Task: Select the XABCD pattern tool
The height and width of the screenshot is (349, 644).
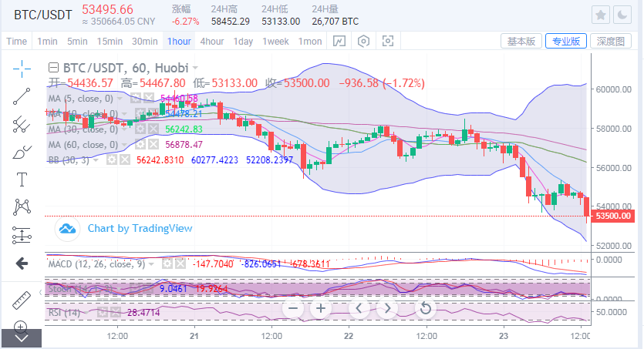Action: pyautogui.click(x=22, y=207)
